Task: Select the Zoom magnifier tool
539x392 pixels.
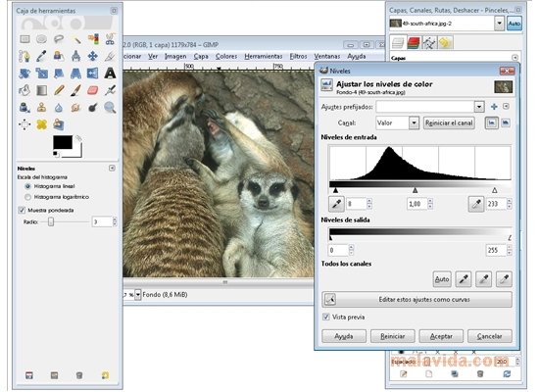Action: pyautogui.click(x=110, y=108)
